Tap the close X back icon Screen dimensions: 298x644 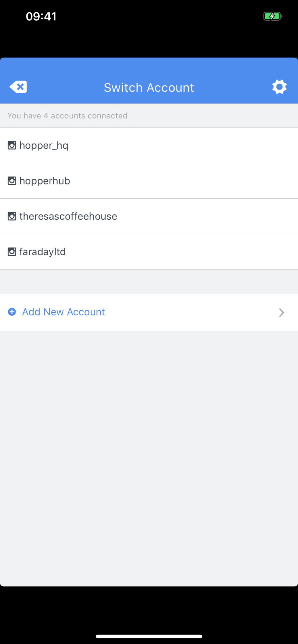(x=18, y=87)
